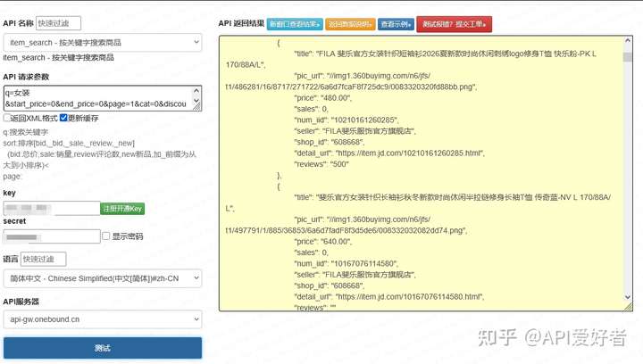Click the detail_url text ending 10210161260285.html
643x364 pixels.
coord(389,153)
